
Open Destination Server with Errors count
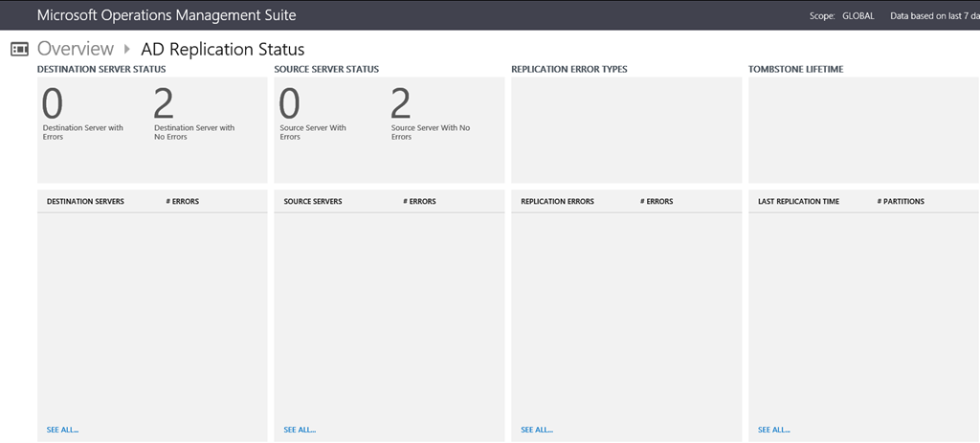click(x=53, y=105)
